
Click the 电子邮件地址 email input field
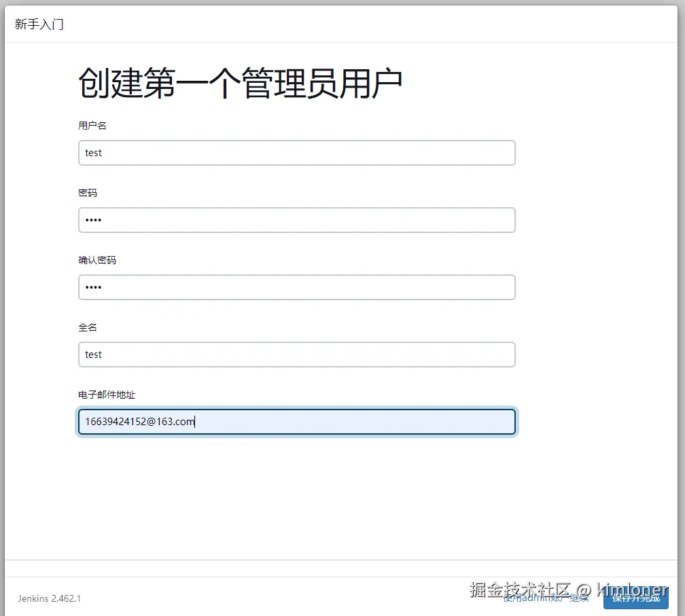tap(296, 422)
